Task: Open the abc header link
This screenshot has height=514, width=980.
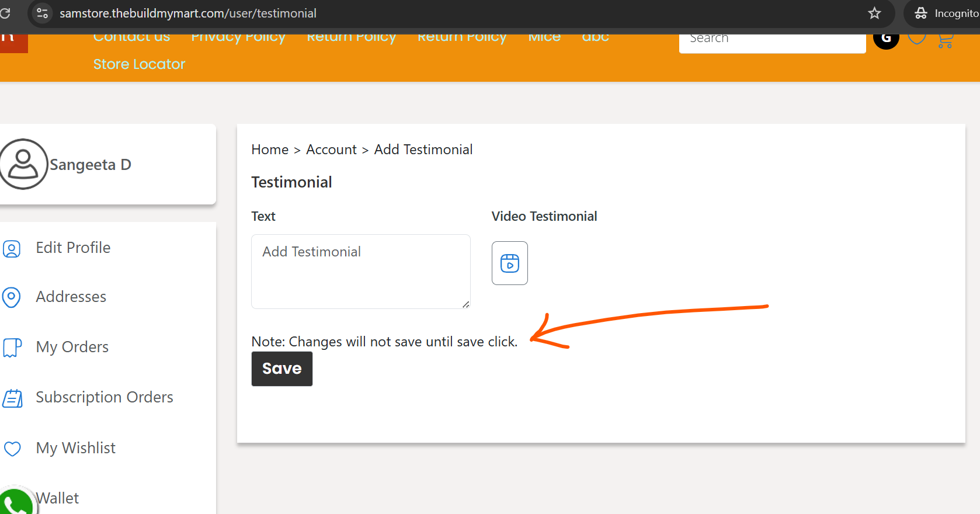Action: [x=596, y=38]
